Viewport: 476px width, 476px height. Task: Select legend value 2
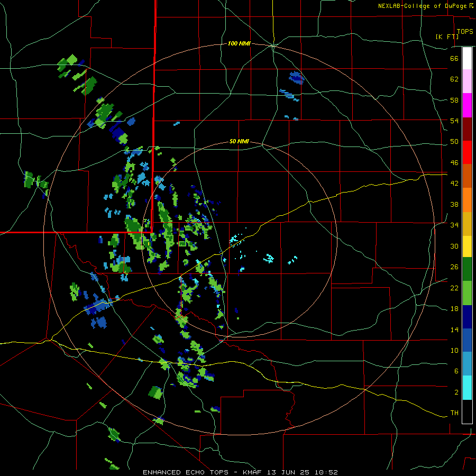tap(456, 392)
